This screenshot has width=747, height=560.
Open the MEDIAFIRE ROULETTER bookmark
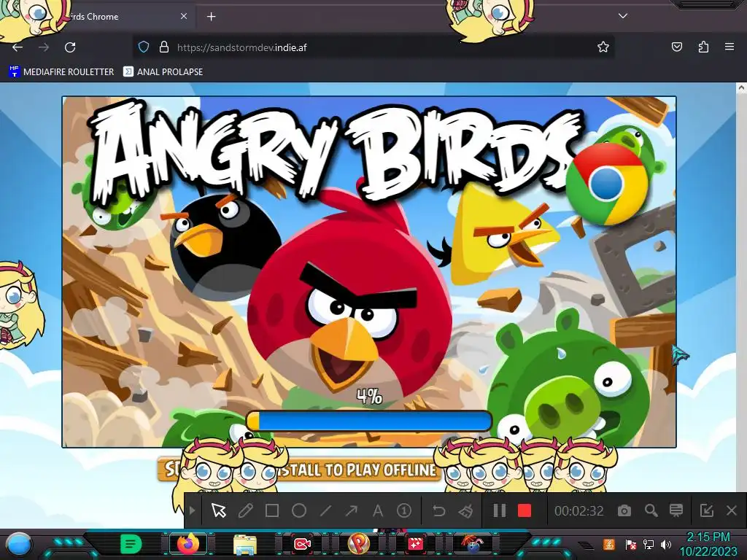(x=61, y=72)
